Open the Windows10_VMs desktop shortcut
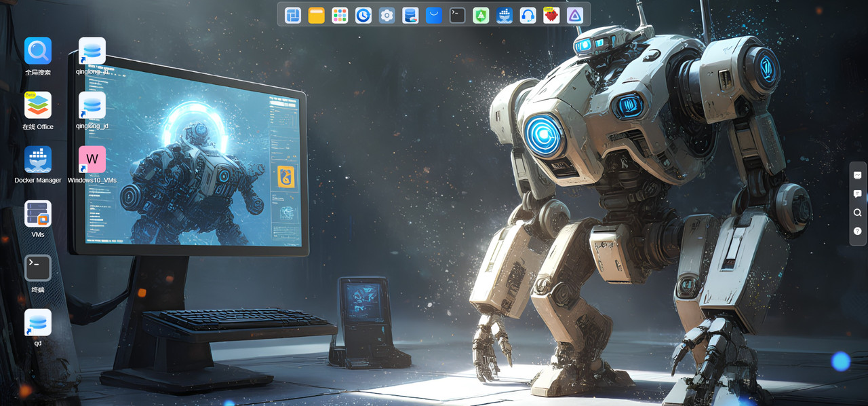The image size is (868, 406). (92, 160)
